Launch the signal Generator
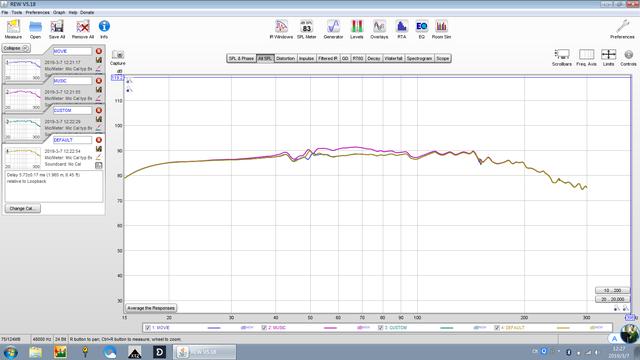 (x=333, y=29)
